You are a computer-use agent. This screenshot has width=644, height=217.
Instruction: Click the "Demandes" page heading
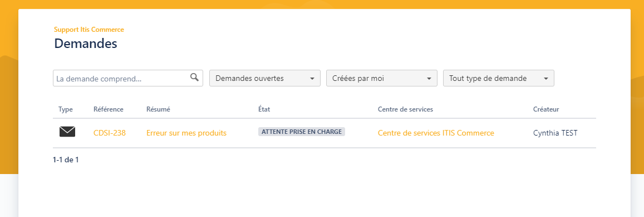tap(85, 44)
